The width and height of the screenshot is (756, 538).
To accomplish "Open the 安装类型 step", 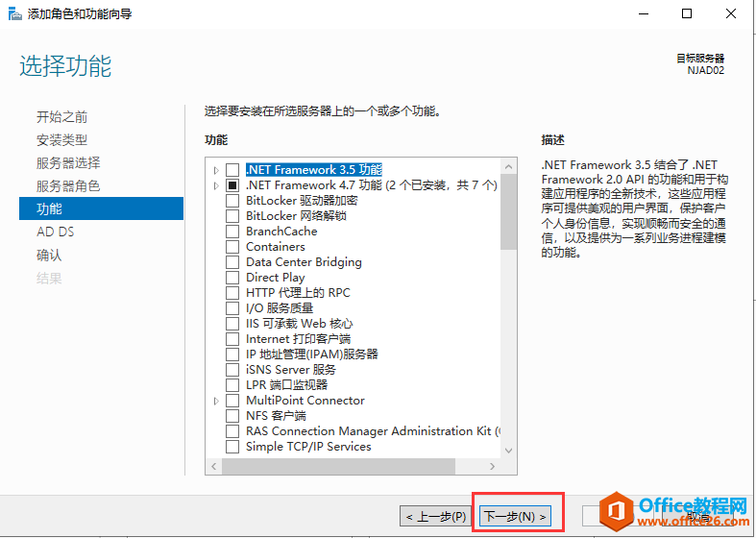I will pyautogui.click(x=61, y=140).
